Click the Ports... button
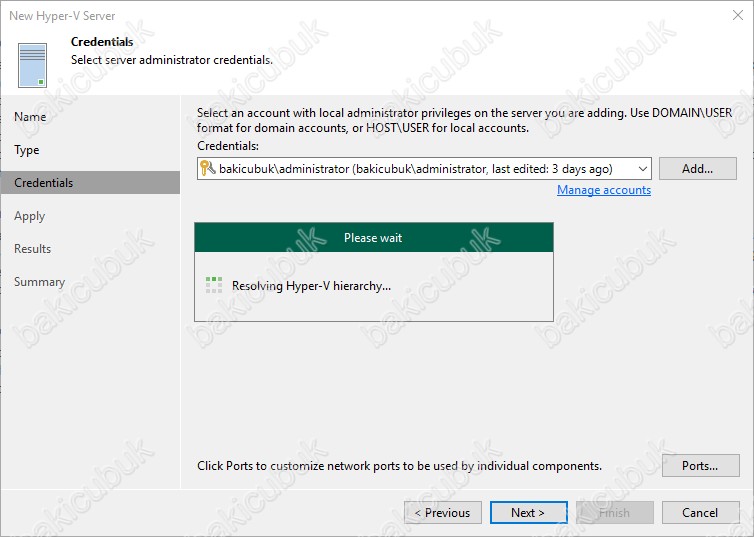This screenshot has height=537, width=754. coord(700,465)
